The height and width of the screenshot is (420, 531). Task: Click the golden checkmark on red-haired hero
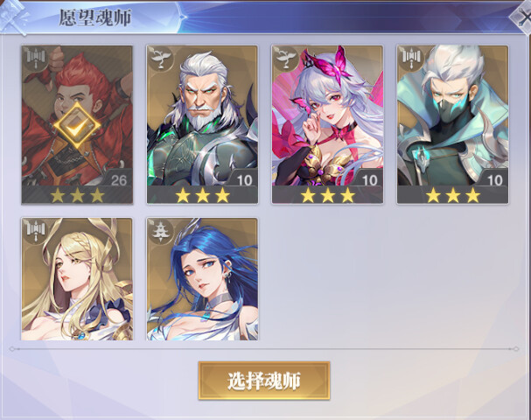coord(77,125)
